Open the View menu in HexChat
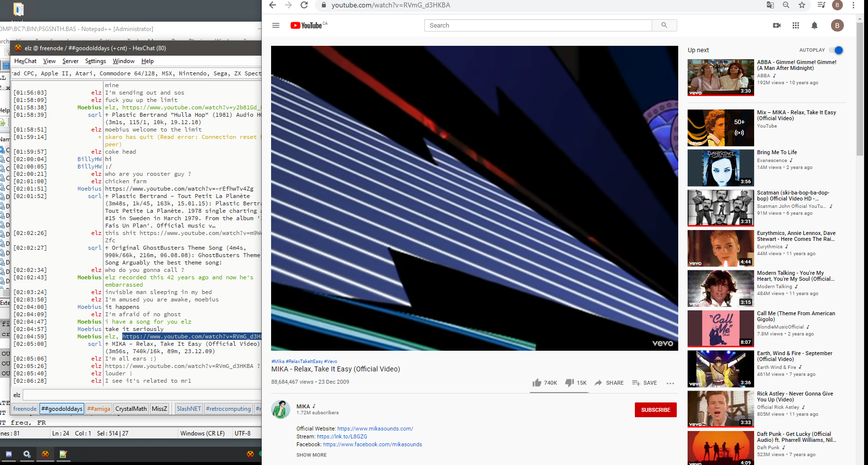The height and width of the screenshot is (465, 868). coord(49,61)
